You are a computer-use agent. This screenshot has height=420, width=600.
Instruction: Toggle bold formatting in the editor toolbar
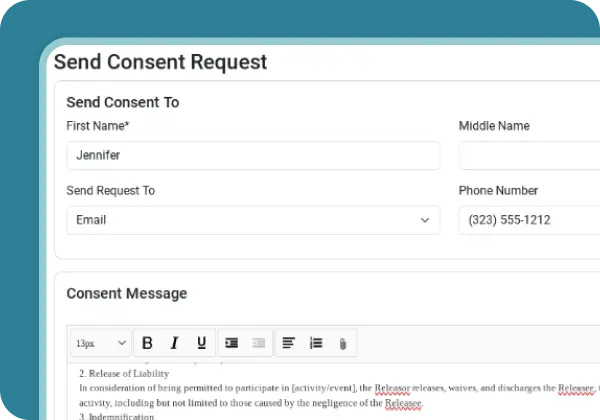coord(147,343)
